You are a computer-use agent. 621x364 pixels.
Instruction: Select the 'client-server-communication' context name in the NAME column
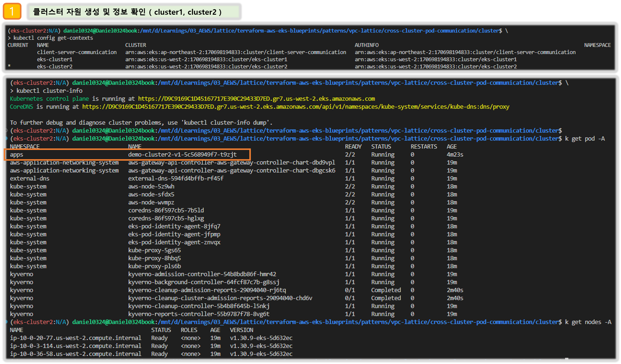point(77,52)
